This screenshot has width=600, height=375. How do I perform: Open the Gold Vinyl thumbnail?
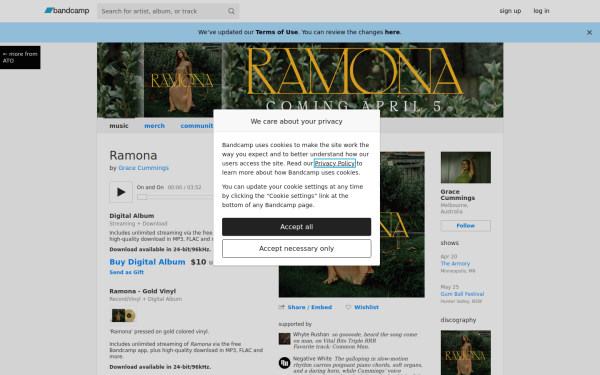pos(123,315)
